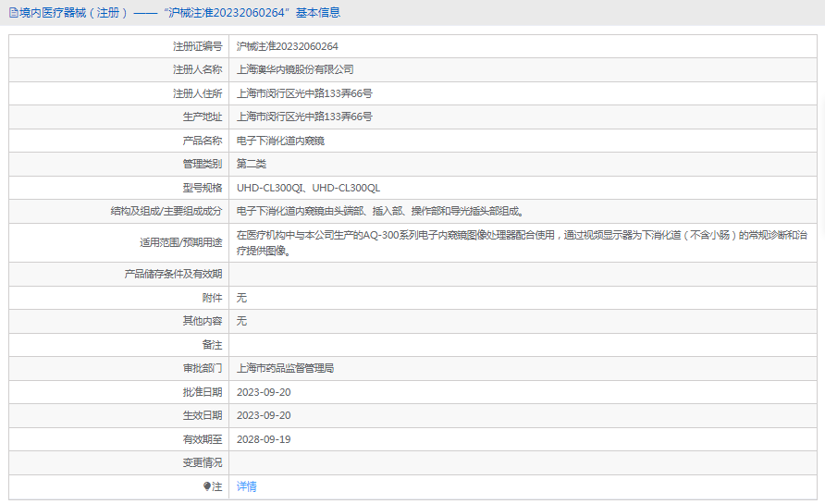This screenshot has width=825, height=504.
Task: Select expiry date 2028-09-19
Action: (x=264, y=439)
